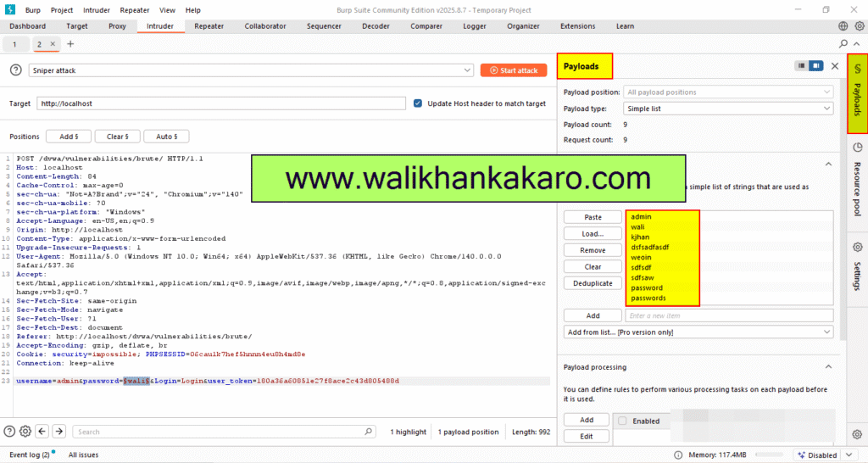The height and width of the screenshot is (463, 868).
Task: Open the Repeater menu
Action: [135, 10]
